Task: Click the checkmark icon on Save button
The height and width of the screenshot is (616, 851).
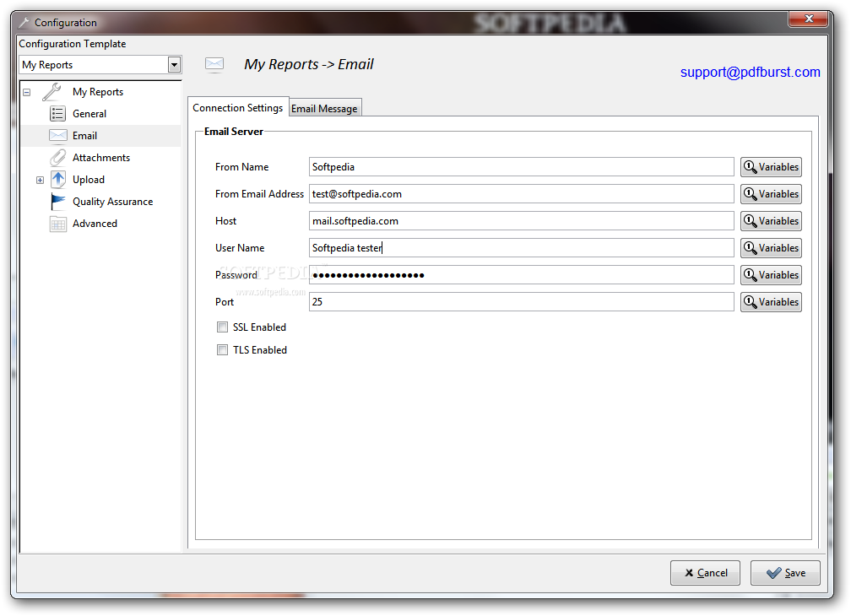Action: [774, 573]
